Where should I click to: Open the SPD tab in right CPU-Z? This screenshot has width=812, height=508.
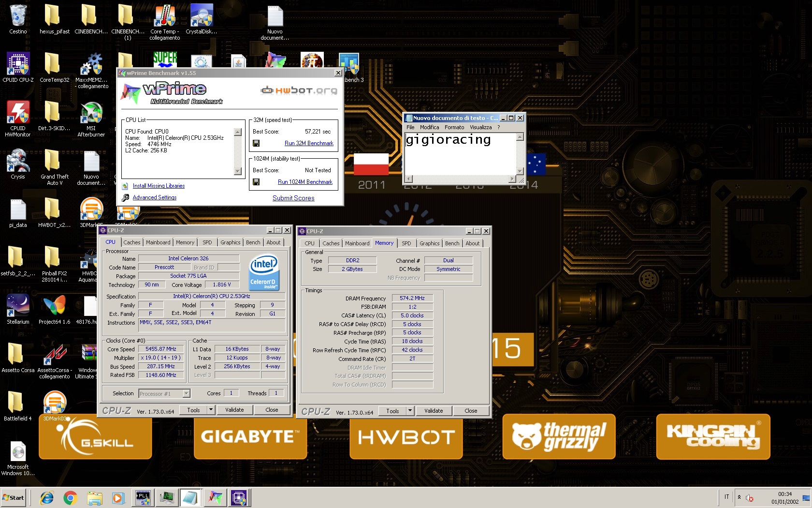coord(406,243)
